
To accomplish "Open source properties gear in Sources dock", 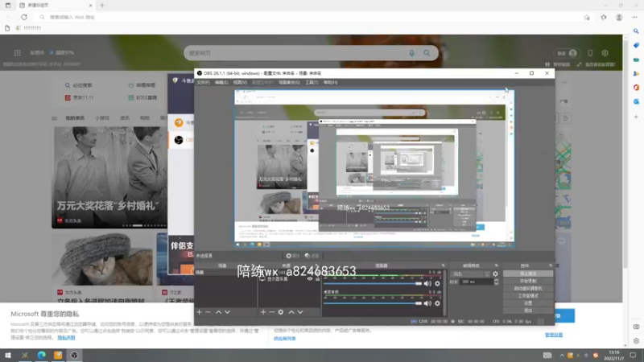I will (280, 312).
